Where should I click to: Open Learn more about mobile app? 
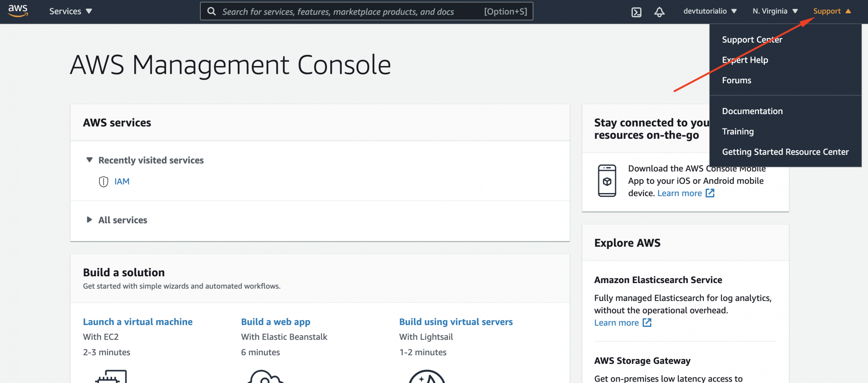point(679,193)
